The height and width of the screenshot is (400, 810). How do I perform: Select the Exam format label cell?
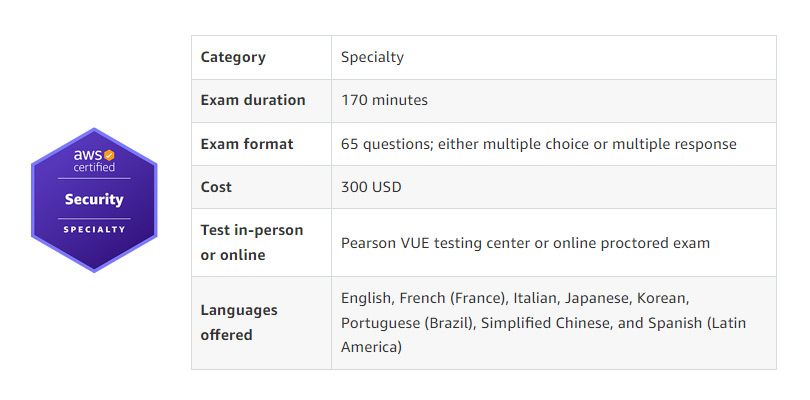[261, 144]
